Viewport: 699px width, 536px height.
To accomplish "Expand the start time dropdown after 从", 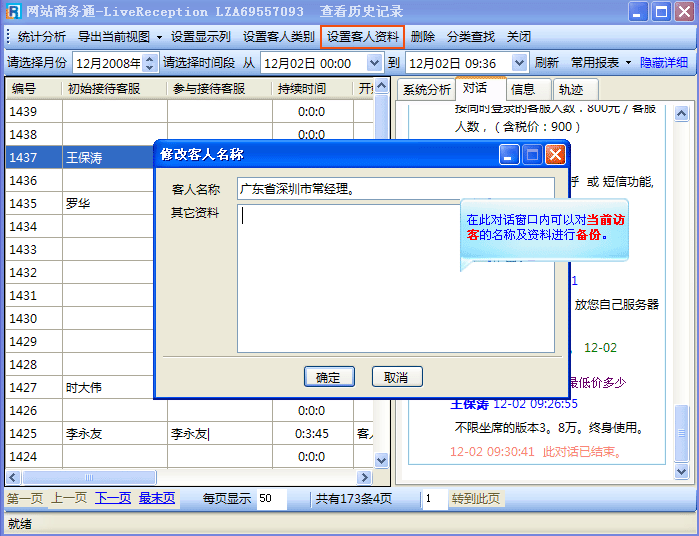I will [373, 63].
